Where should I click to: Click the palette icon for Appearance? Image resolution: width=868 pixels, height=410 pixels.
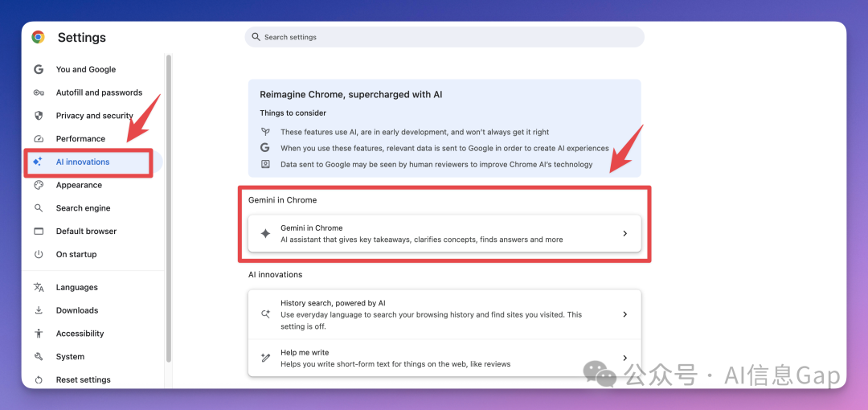click(39, 185)
